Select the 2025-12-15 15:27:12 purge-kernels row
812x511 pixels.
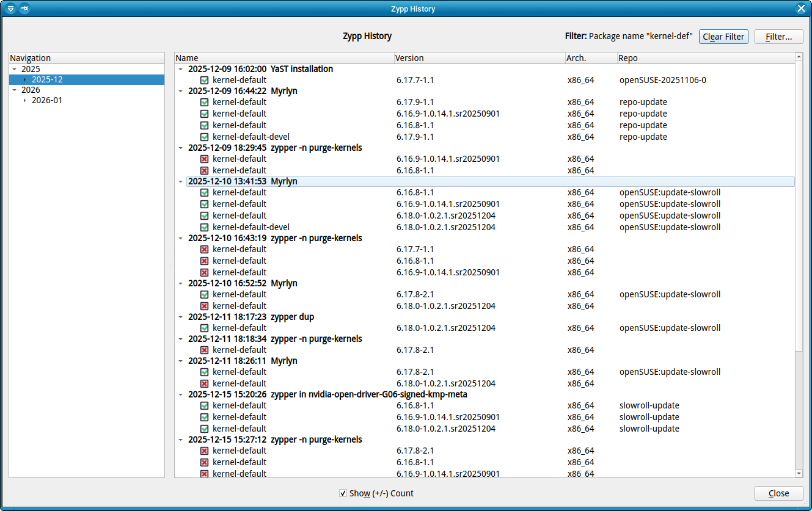point(275,440)
